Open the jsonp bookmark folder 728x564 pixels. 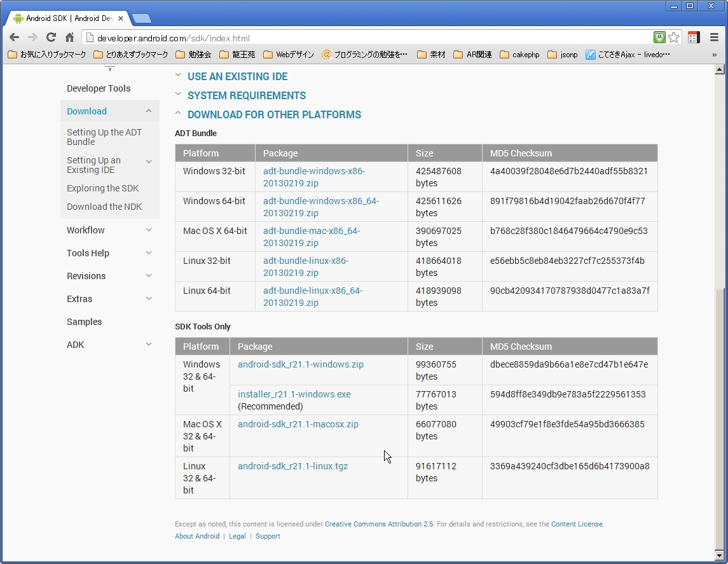563,55
